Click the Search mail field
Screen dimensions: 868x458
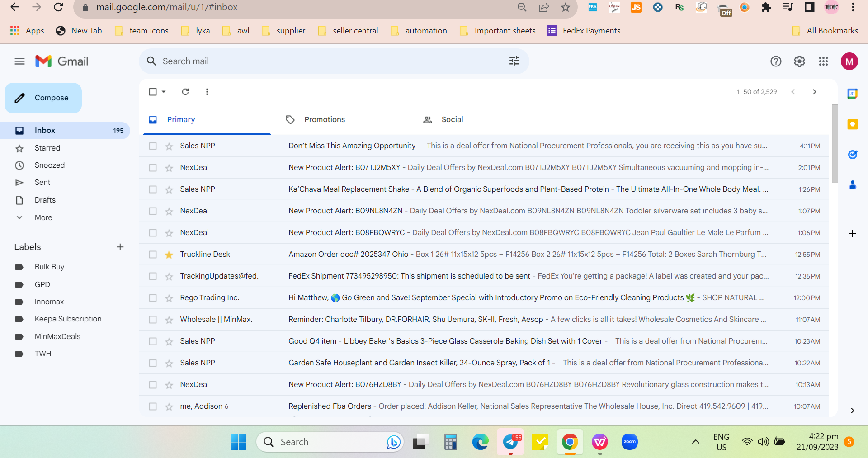(334, 61)
